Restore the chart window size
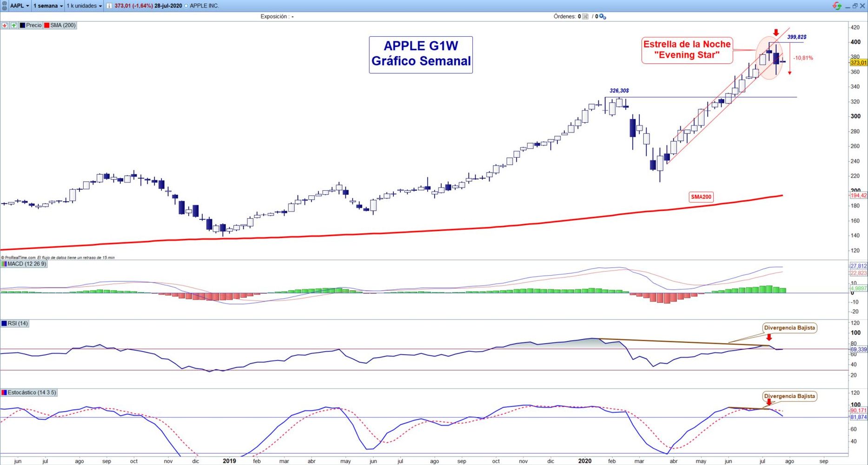868x465 pixels. point(855,6)
